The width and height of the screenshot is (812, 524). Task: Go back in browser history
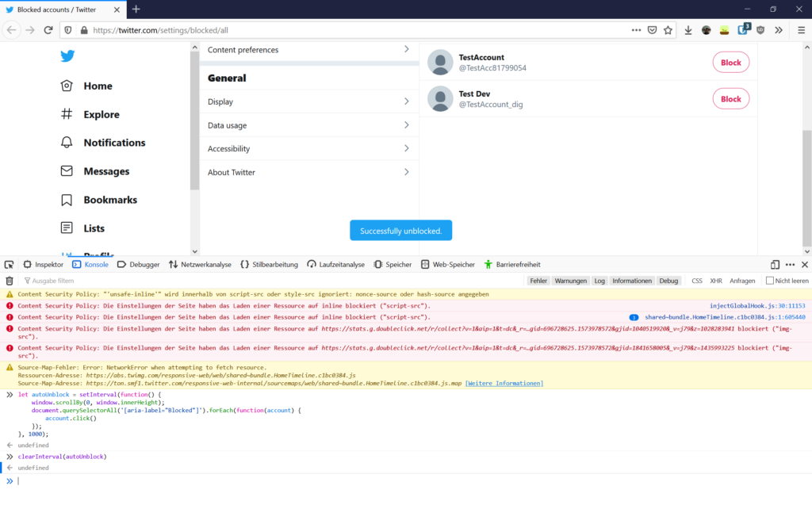(x=11, y=30)
